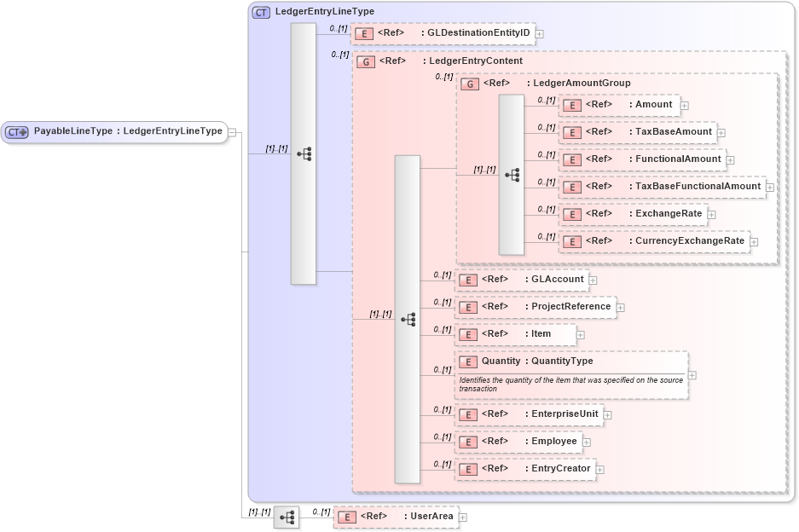
Task: Select the E icon for GLDestinationEntityID
Action: coord(365,34)
